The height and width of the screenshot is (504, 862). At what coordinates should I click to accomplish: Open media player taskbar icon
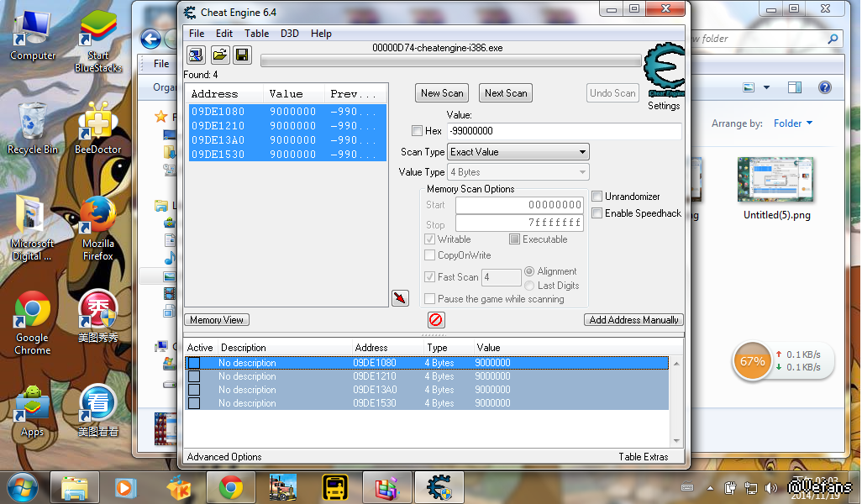pos(125,487)
